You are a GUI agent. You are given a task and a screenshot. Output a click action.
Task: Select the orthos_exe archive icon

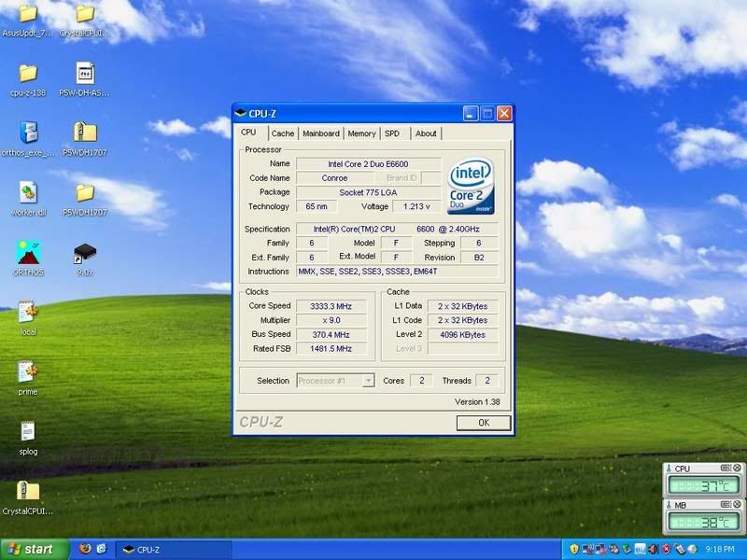(29, 133)
